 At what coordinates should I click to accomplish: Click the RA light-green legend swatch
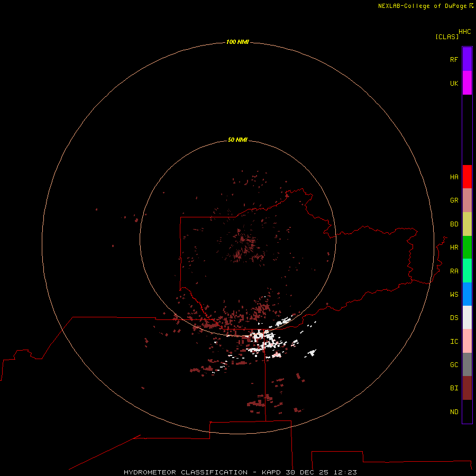coord(467,271)
